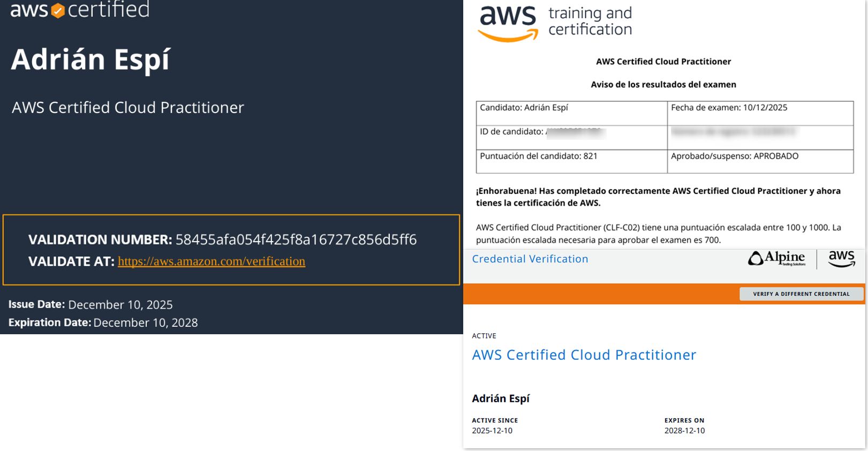Open the Credential Verification heading link

pos(530,259)
